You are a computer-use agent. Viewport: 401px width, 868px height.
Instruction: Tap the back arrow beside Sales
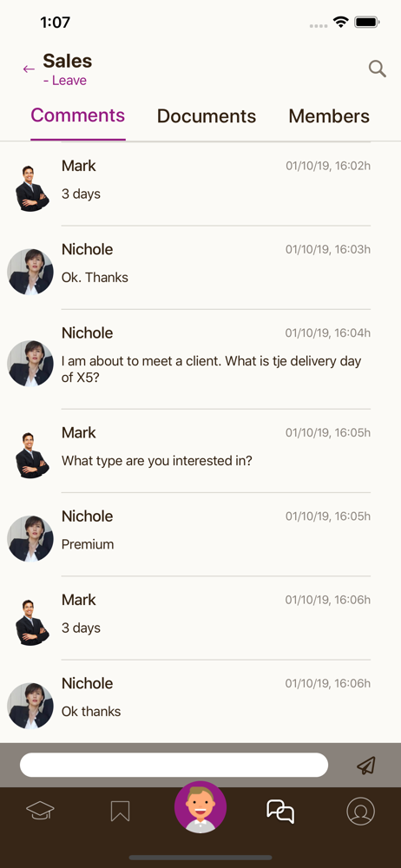(x=29, y=69)
